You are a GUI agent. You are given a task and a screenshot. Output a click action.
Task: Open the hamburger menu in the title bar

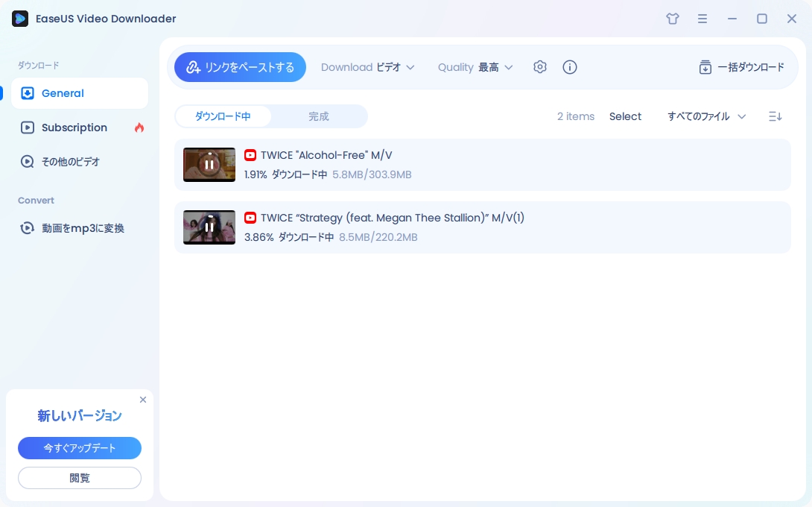[x=702, y=19]
